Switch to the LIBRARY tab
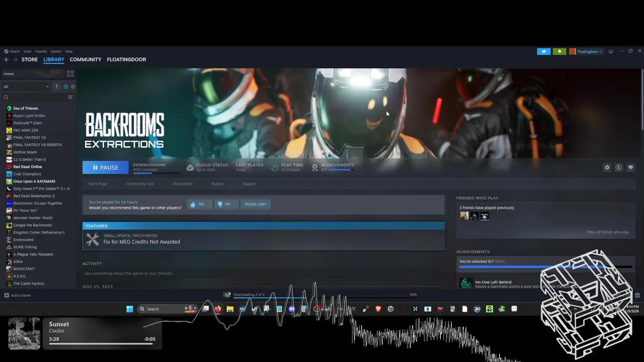 pyautogui.click(x=54, y=59)
